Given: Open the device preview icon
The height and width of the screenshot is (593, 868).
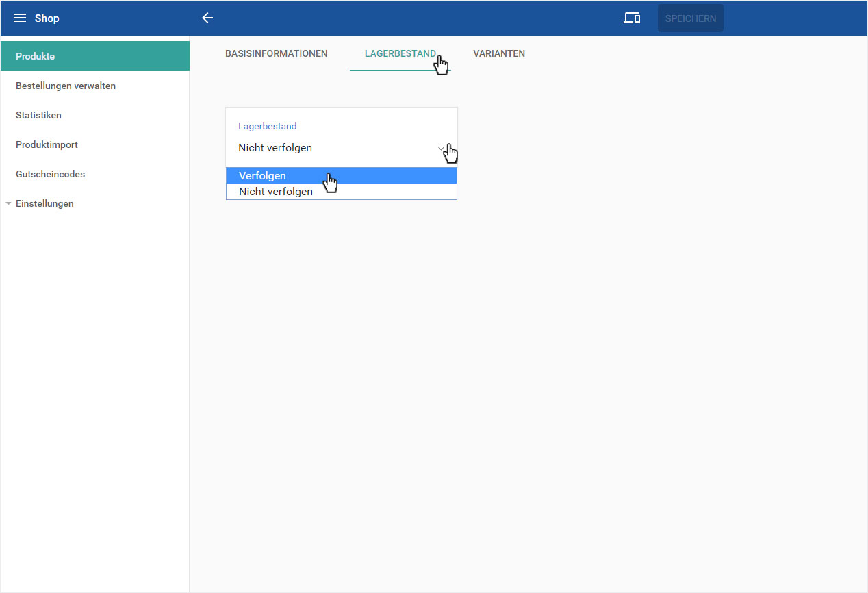Looking at the screenshot, I should (632, 18).
